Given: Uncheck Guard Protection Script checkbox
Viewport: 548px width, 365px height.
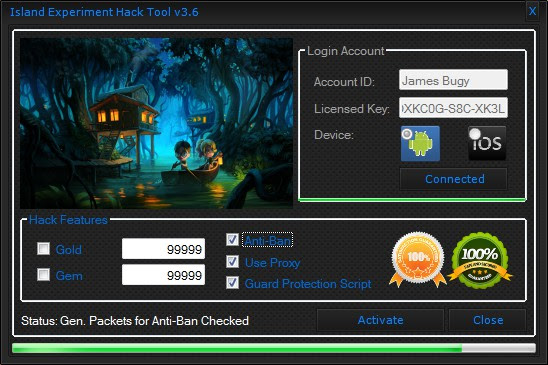Looking at the screenshot, I should (232, 282).
